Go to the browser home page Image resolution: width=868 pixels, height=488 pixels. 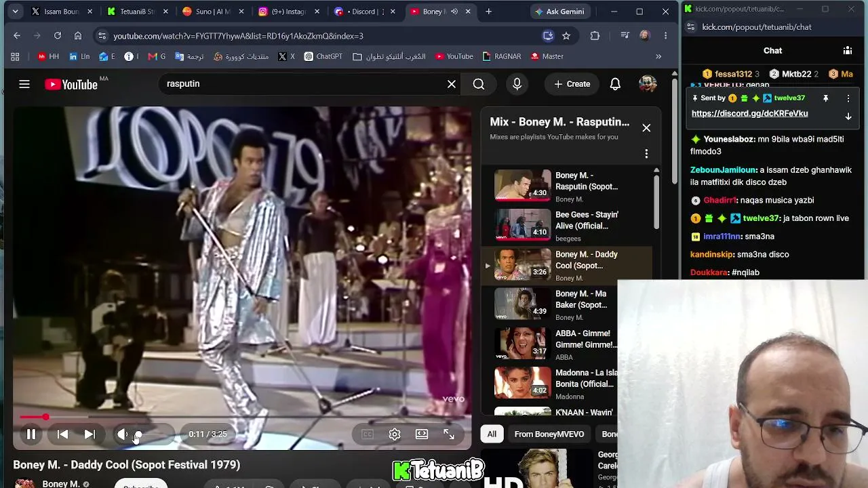click(x=78, y=36)
